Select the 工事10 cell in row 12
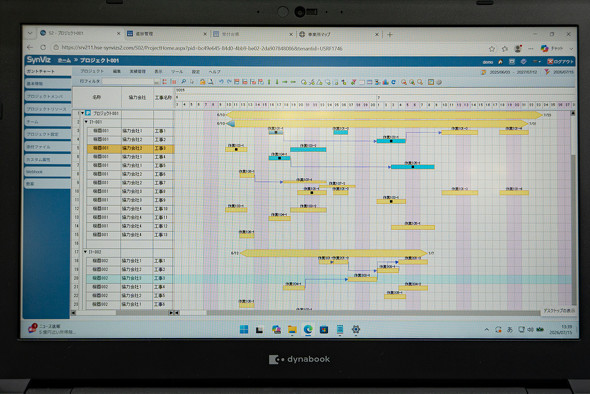This screenshot has height=394, width=590. tap(163, 209)
